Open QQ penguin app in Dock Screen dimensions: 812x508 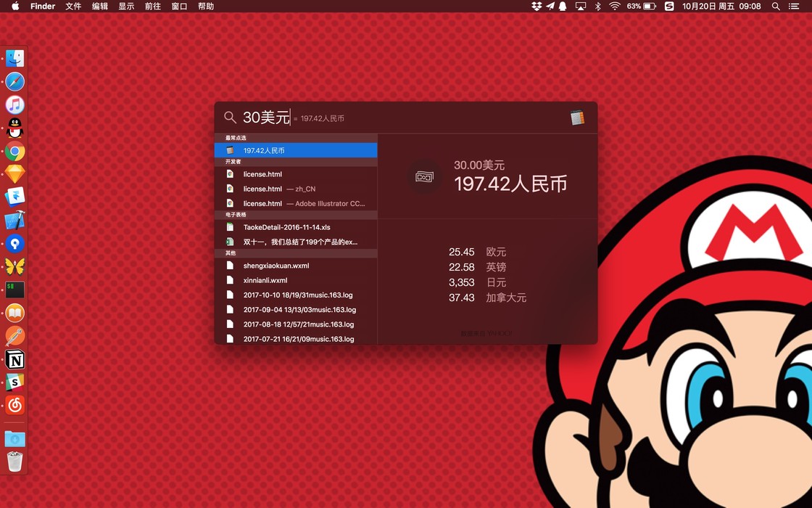(x=14, y=128)
